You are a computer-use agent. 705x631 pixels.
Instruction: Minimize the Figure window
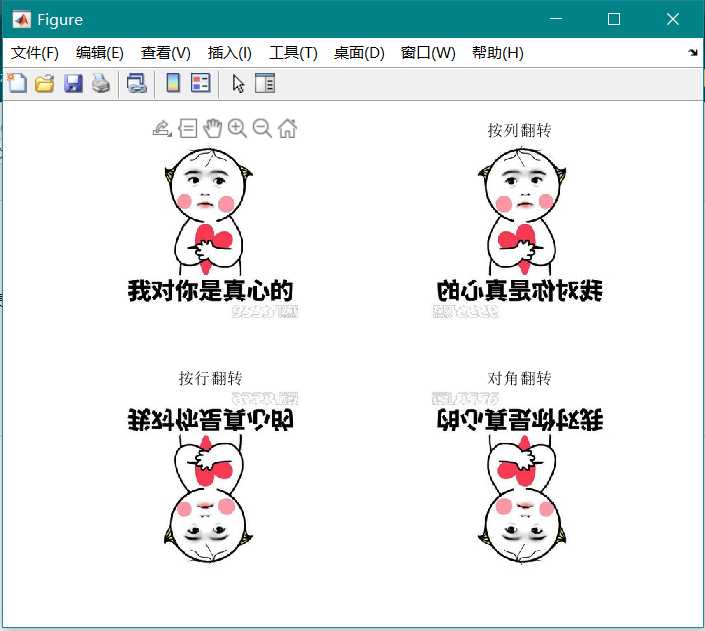556,19
